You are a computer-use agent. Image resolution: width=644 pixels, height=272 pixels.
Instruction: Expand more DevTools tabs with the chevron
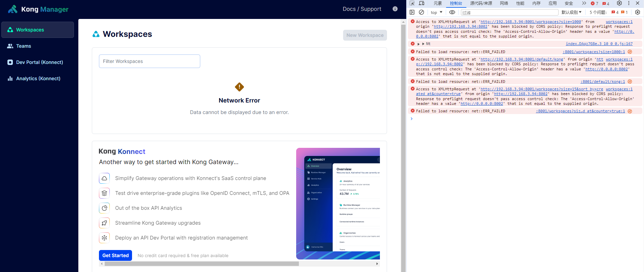tap(584, 3)
